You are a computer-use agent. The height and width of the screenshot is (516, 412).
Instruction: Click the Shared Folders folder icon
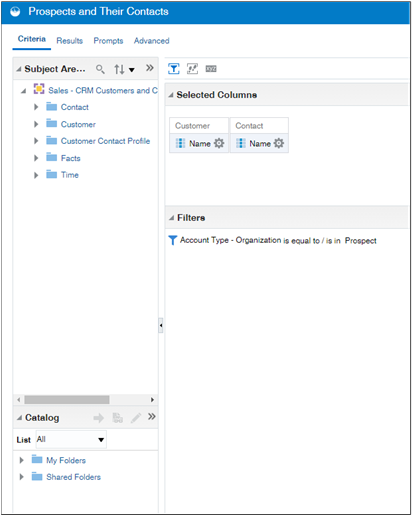click(x=37, y=476)
